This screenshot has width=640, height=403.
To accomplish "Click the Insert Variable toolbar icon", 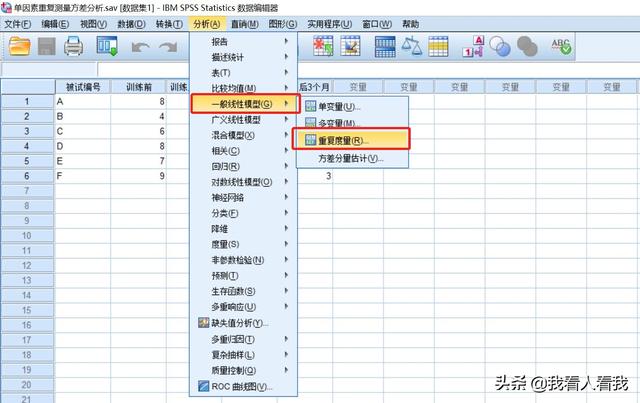I will pyautogui.click(x=350, y=46).
